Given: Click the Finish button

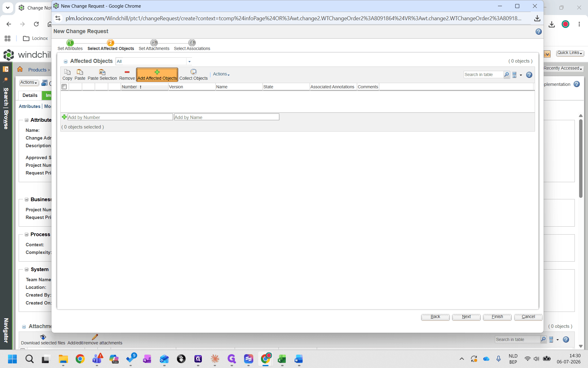Looking at the screenshot, I should pyautogui.click(x=497, y=317).
